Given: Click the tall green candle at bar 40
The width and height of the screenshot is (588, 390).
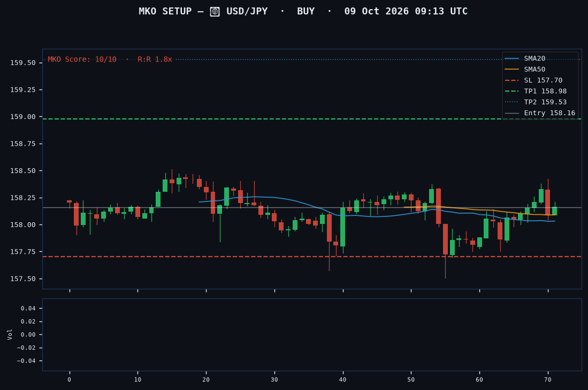Looking at the screenshot, I should coord(343,227).
